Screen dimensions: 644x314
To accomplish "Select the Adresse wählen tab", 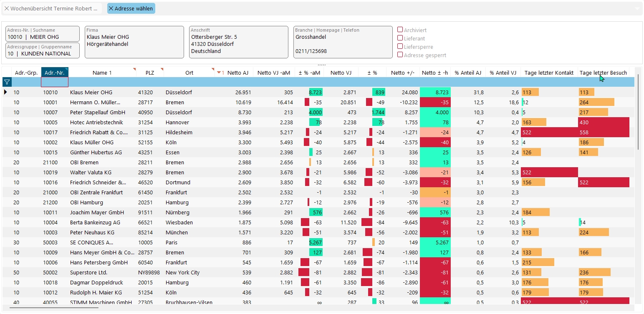I will click(x=134, y=8).
